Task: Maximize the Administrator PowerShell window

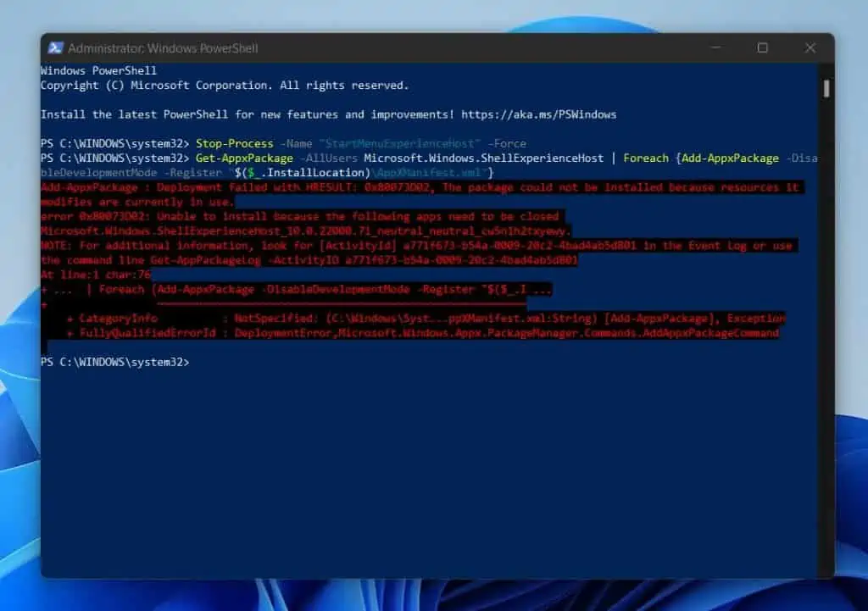Action: coord(761,48)
